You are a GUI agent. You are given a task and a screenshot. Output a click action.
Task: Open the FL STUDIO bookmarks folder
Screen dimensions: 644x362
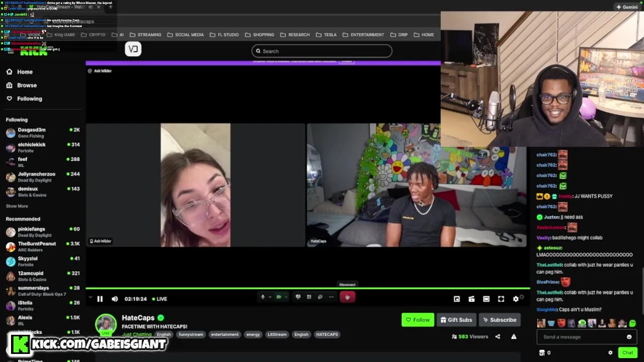pos(224,35)
